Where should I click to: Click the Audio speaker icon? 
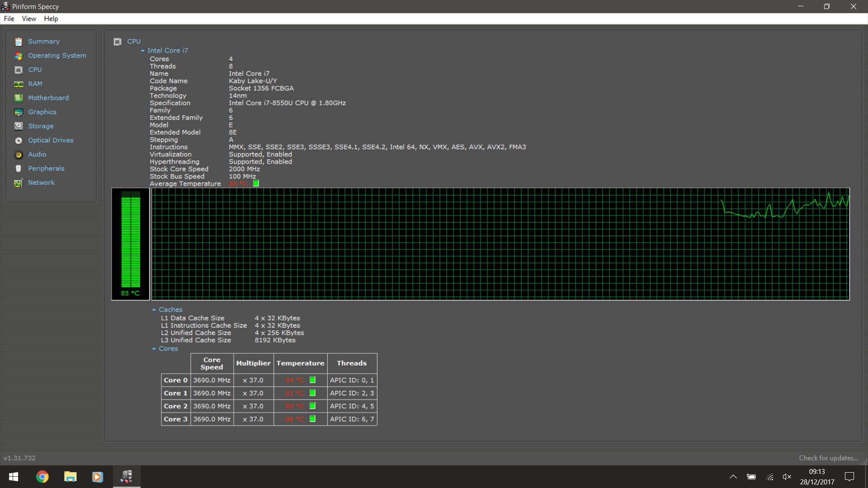(x=19, y=155)
